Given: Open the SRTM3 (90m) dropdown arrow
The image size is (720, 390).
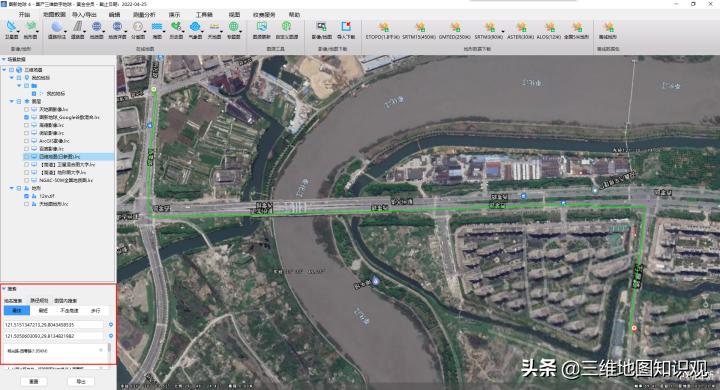Looking at the screenshot, I should 502,31.
